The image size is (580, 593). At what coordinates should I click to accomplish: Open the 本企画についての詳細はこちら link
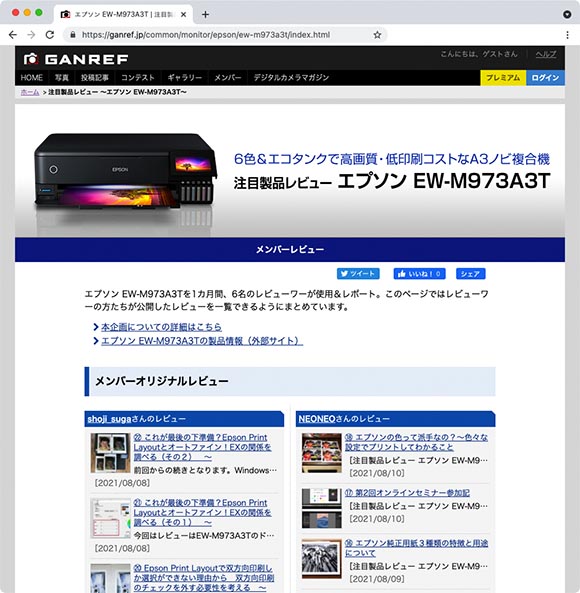[x=161, y=327]
